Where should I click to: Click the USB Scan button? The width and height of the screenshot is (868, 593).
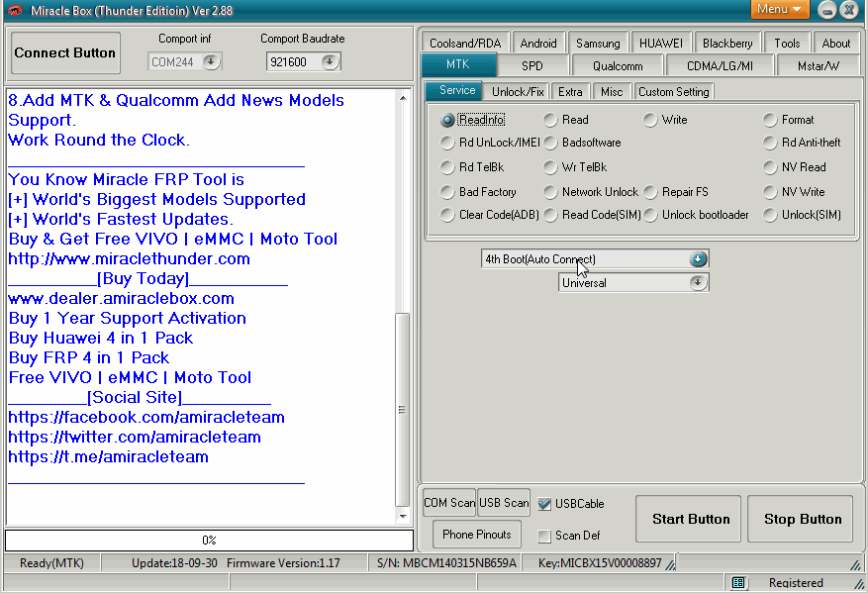[504, 503]
